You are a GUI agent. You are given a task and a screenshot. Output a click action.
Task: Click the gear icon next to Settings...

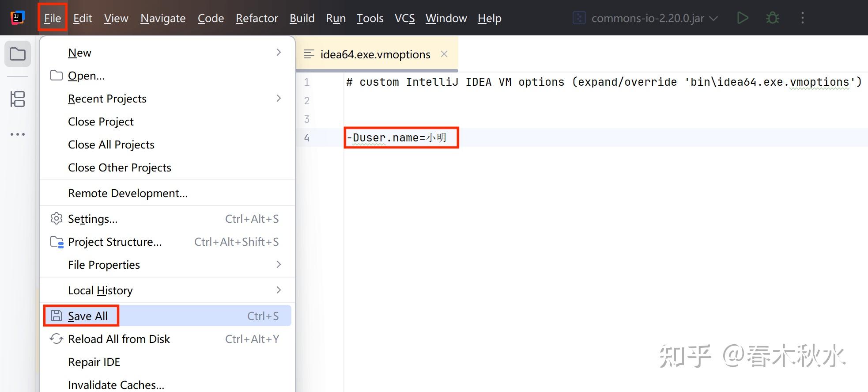click(x=56, y=219)
